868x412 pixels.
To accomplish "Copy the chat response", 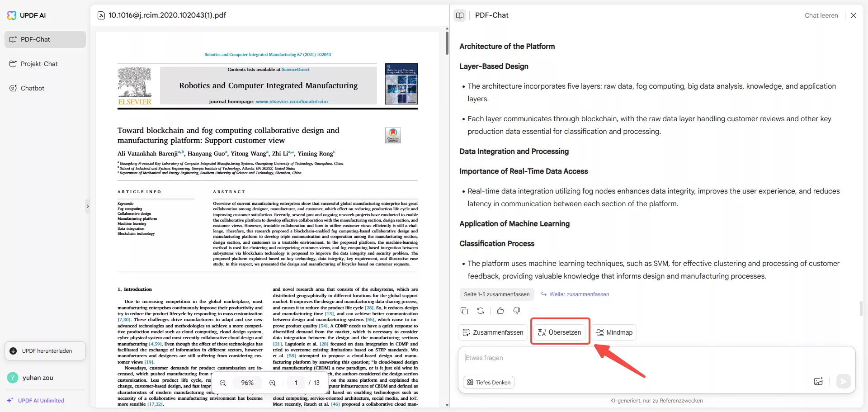I will (464, 311).
